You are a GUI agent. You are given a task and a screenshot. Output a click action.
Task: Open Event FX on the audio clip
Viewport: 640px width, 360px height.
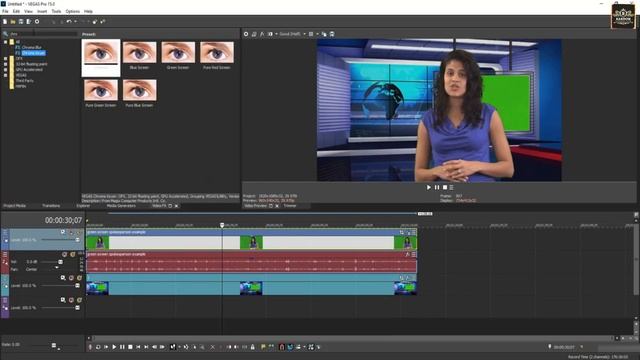click(407, 254)
